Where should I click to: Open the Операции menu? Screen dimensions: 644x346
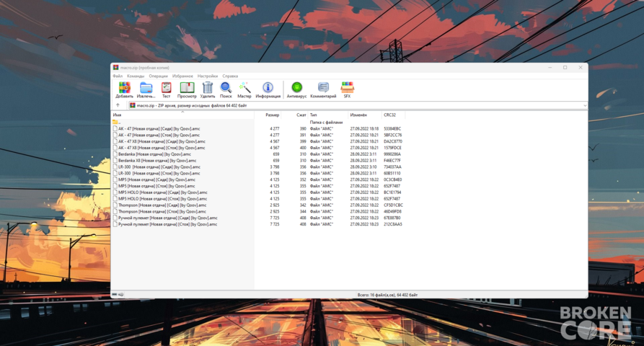coord(158,76)
